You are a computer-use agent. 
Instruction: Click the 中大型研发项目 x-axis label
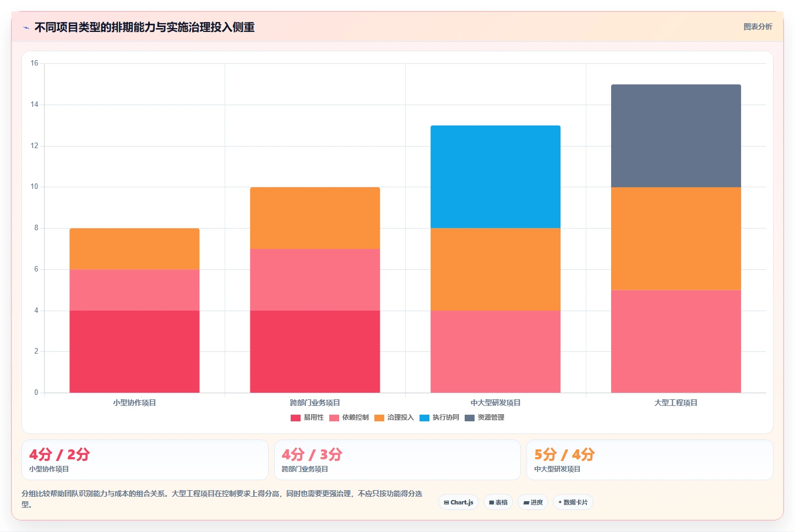[x=495, y=403]
